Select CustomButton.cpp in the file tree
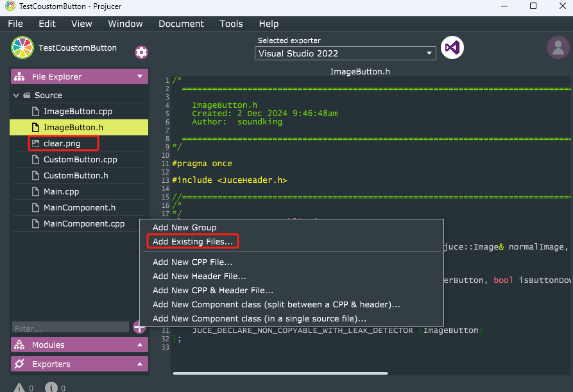The height and width of the screenshot is (392, 573). [x=79, y=160]
